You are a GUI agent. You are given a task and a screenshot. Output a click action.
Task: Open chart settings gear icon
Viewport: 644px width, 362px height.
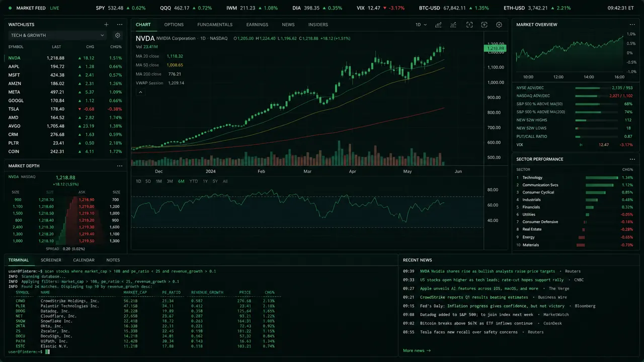(x=499, y=25)
